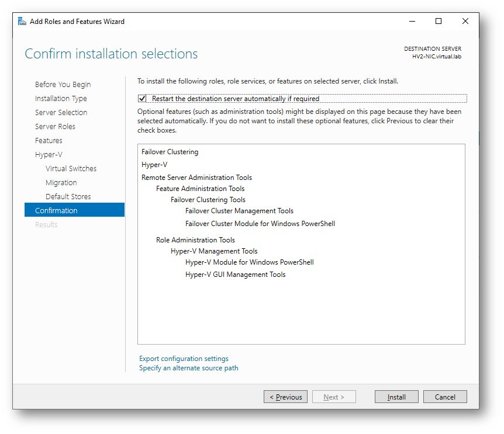This screenshot has width=504, height=434.
Task: Go to the Virtual Switches page
Action: 71,169
